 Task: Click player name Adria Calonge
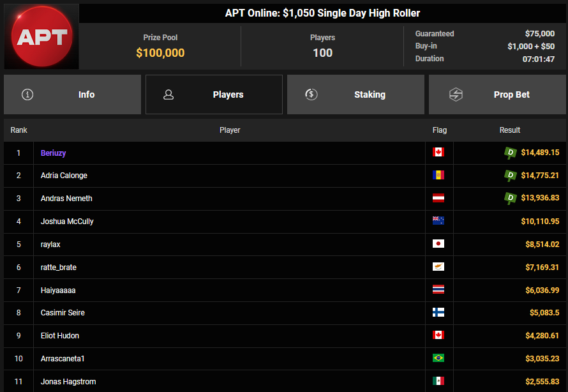coord(64,176)
